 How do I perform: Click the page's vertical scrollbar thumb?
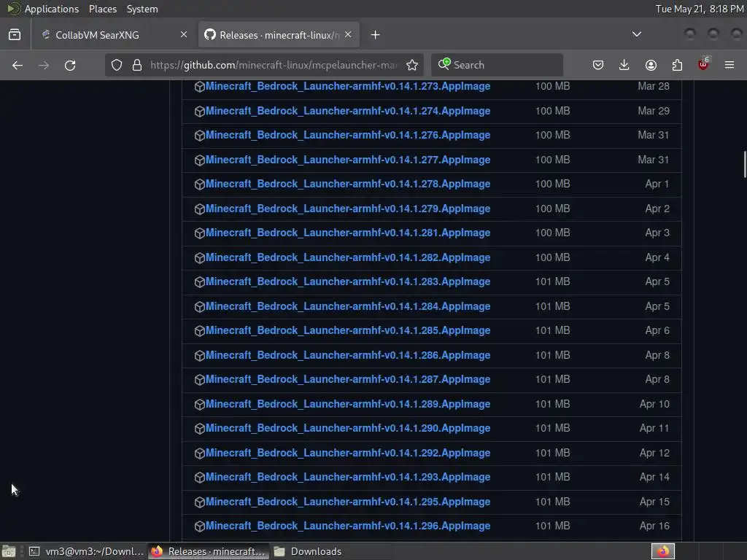point(744,164)
